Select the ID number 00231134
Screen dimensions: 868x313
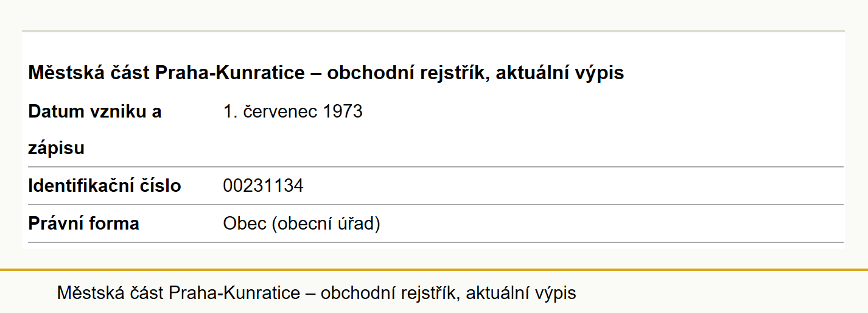pos(264,186)
